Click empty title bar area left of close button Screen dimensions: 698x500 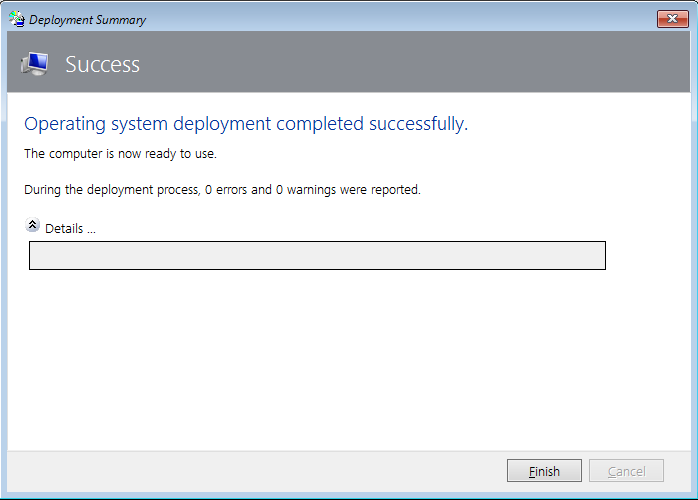(400, 19)
